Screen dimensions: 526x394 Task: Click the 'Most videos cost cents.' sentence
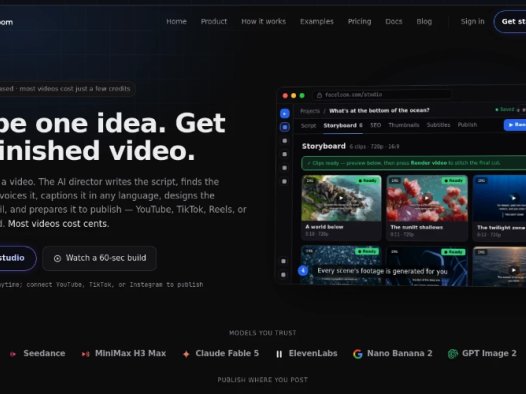[x=58, y=224]
